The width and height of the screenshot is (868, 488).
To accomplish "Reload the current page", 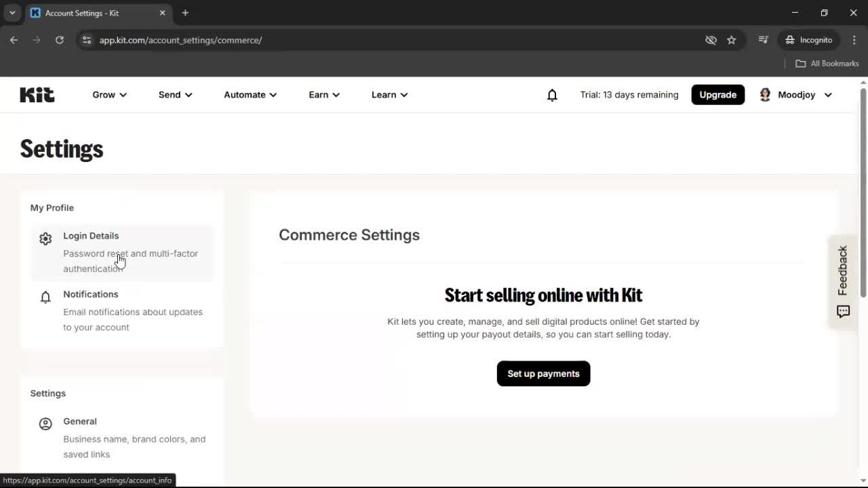I will point(60,40).
